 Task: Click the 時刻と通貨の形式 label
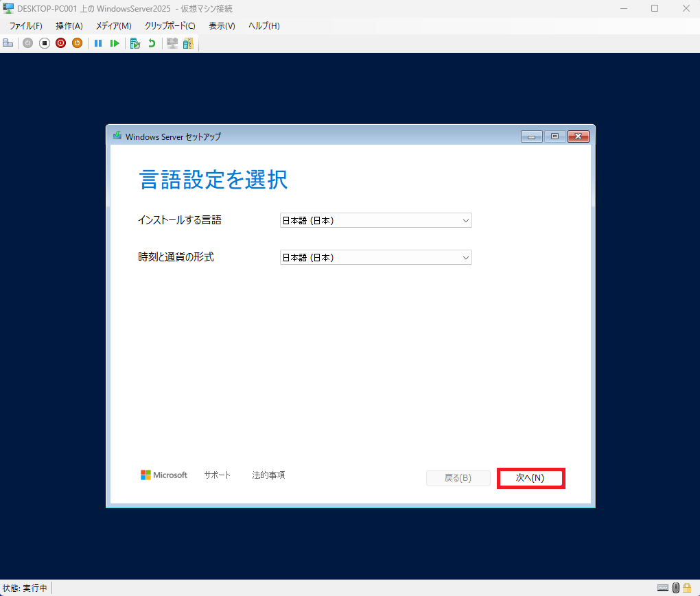tap(176, 257)
